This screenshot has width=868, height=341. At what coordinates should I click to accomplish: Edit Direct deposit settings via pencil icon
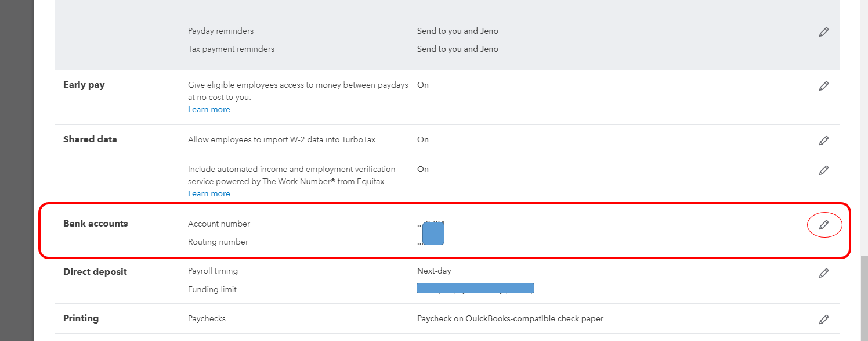coord(824,272)
